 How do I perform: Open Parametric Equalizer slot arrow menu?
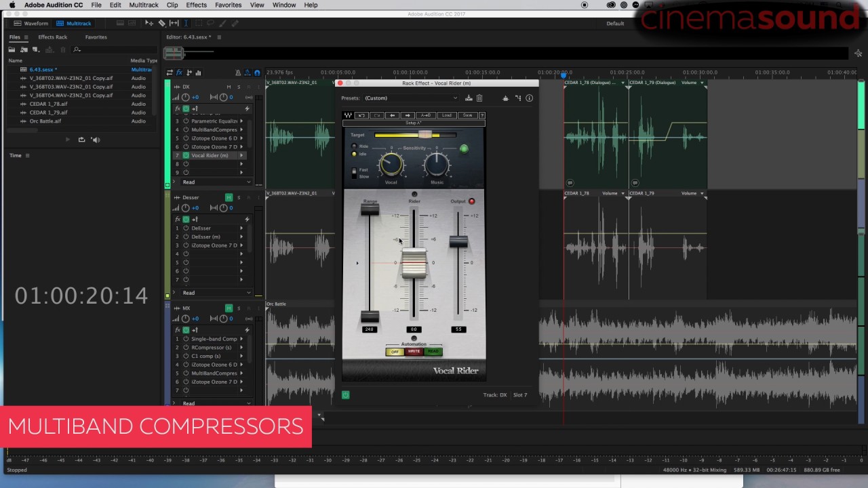point(241,121)
